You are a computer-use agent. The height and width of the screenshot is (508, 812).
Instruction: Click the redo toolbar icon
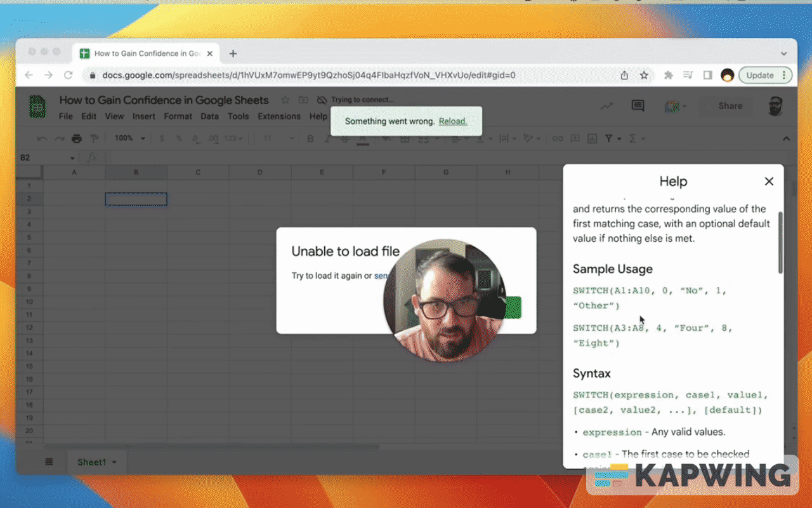click(59, 138)
